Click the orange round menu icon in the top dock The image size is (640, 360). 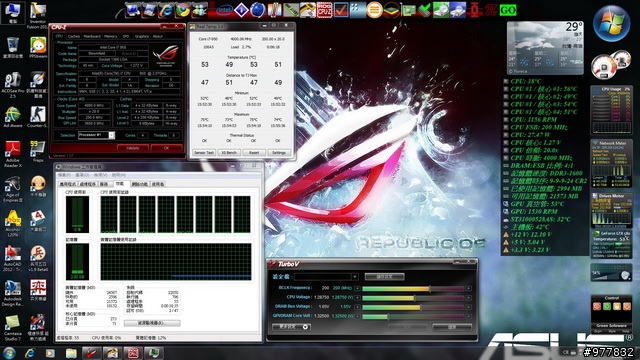pyautogui.click(x=374, y=10)
